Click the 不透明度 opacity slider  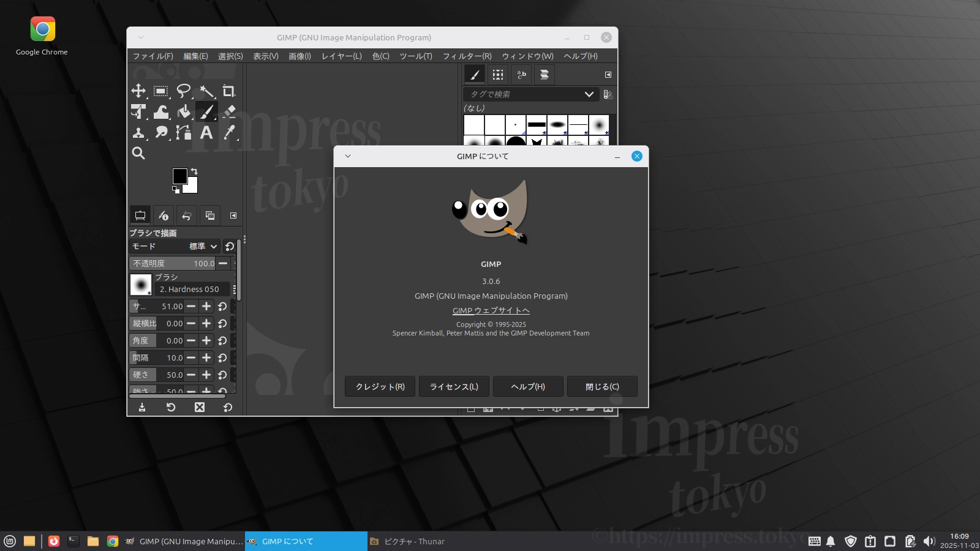coord(173,263)
